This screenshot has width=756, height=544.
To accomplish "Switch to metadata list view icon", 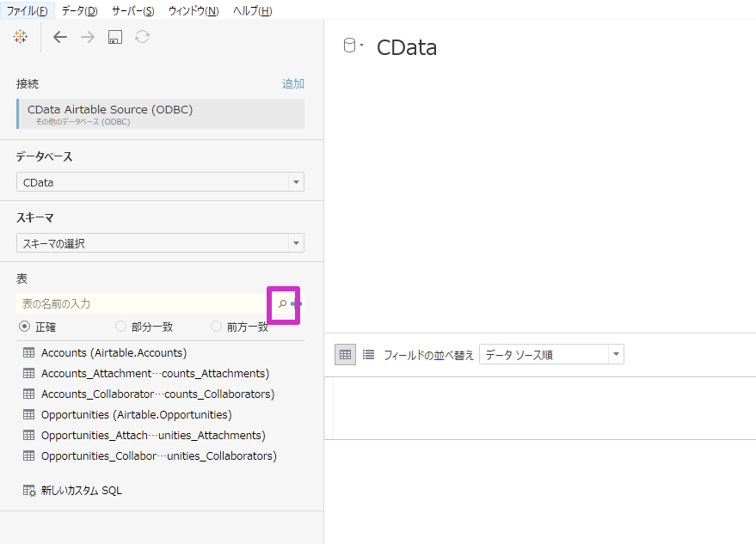I will [368, 355].
